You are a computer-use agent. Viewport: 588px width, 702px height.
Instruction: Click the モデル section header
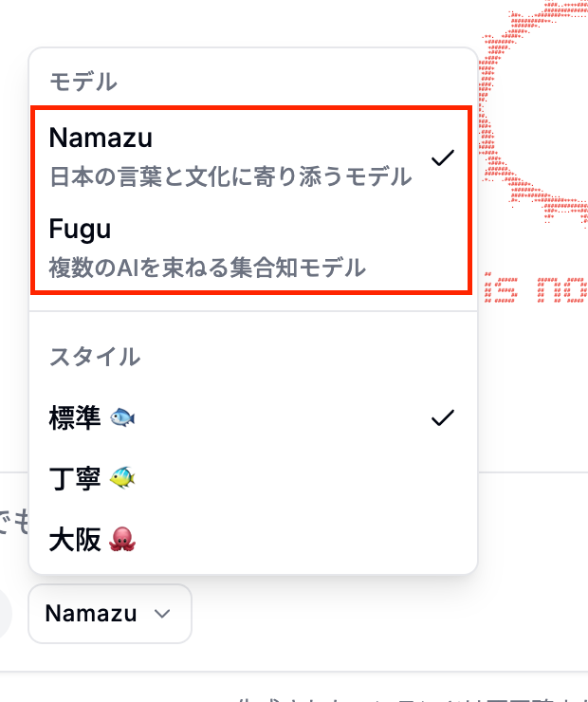(x=83, y=82)
